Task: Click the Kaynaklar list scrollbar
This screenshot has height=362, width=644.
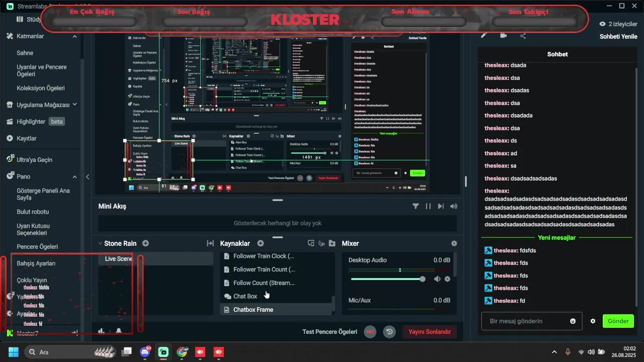Action: (x=333, y=303)
